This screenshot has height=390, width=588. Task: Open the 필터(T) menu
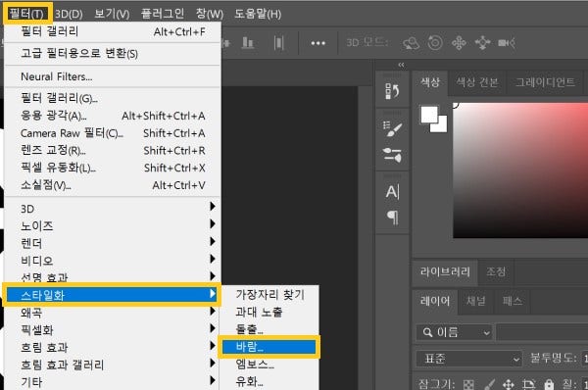tap(26, 14)
